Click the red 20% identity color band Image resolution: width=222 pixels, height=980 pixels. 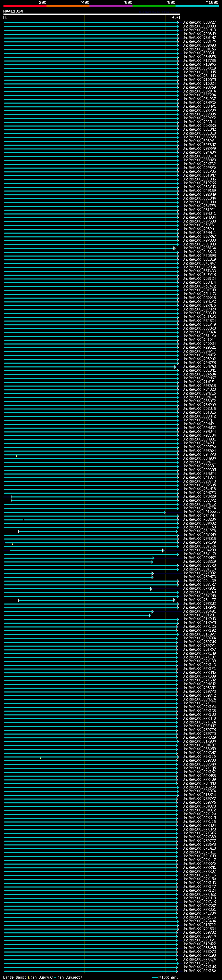[25, 6]
